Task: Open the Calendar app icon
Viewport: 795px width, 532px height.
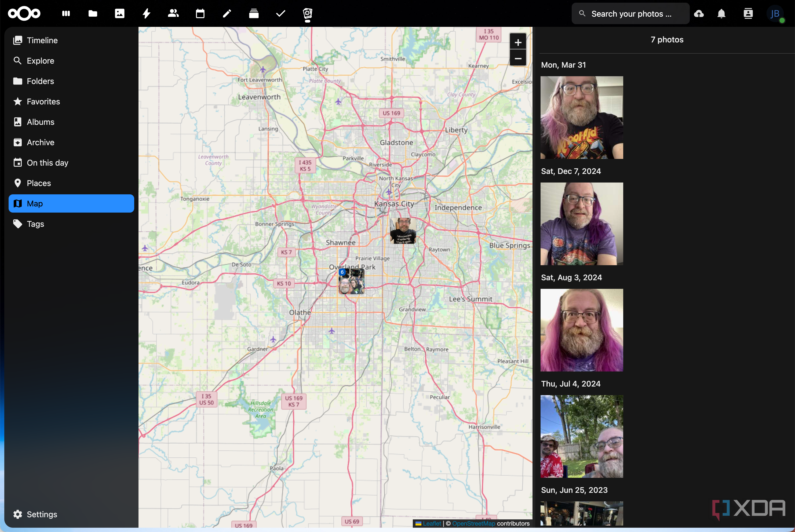Action: 200,14
